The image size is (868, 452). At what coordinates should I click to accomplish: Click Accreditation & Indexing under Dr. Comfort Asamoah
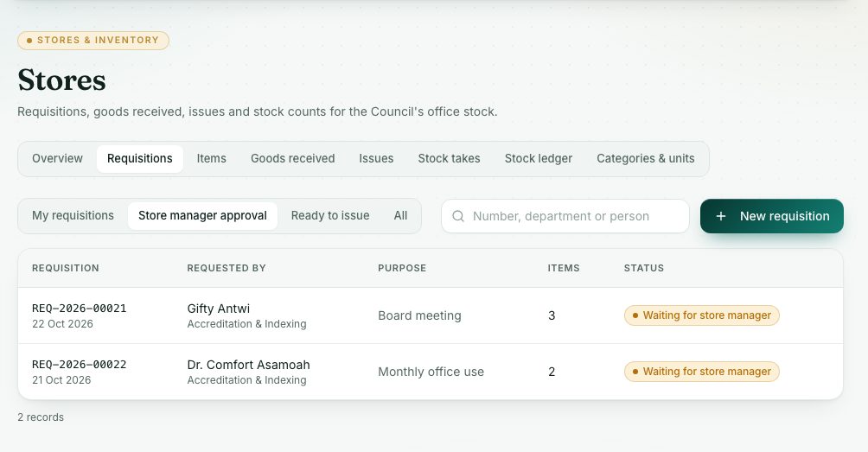246,380
